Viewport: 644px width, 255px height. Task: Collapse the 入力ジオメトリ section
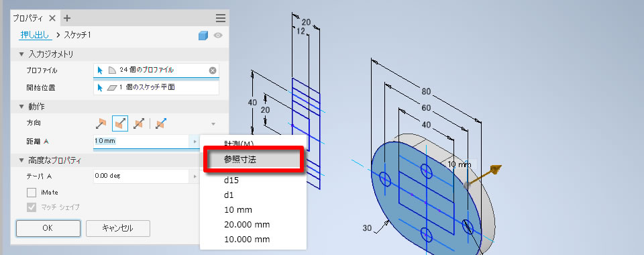[21, 54]
